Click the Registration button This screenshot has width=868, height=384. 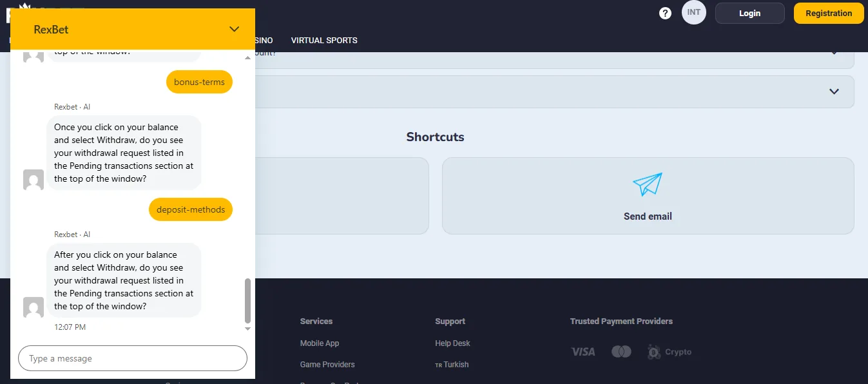click(x=829, y=13)
